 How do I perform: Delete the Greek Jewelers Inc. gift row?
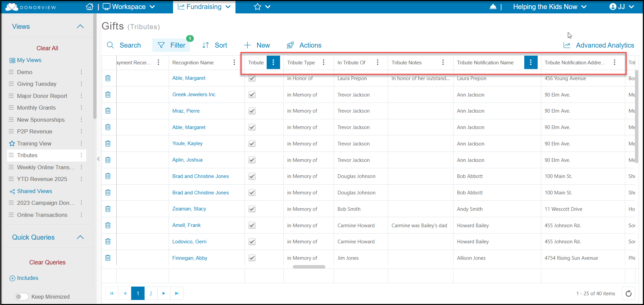click(x=108, y=95)
